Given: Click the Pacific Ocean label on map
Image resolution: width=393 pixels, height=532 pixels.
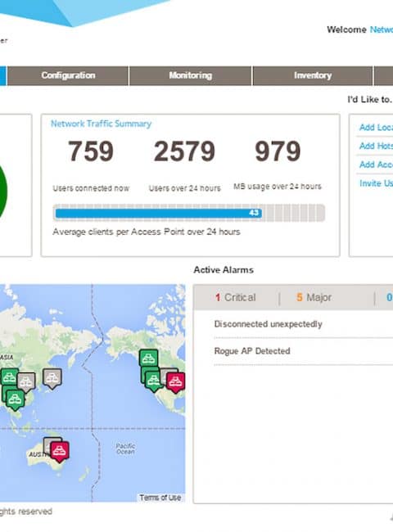Looking at the screenshot, I should pos(125,449).
